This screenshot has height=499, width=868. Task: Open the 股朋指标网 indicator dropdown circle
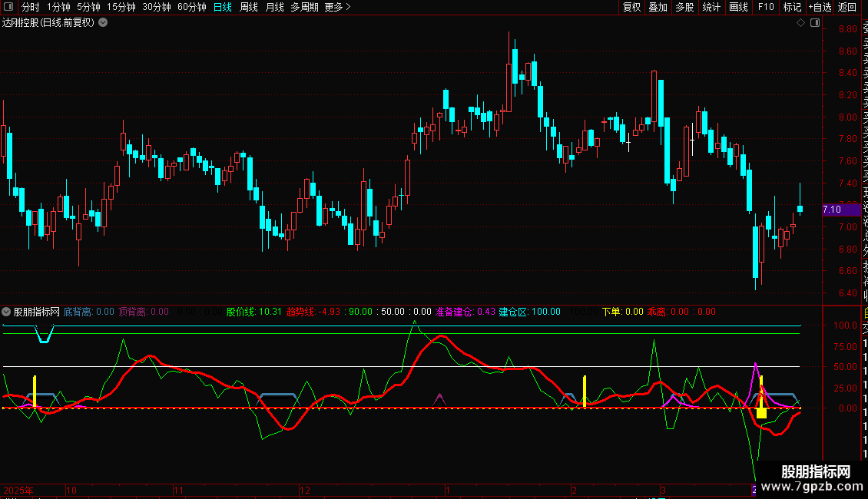click(x=6, y=312)
